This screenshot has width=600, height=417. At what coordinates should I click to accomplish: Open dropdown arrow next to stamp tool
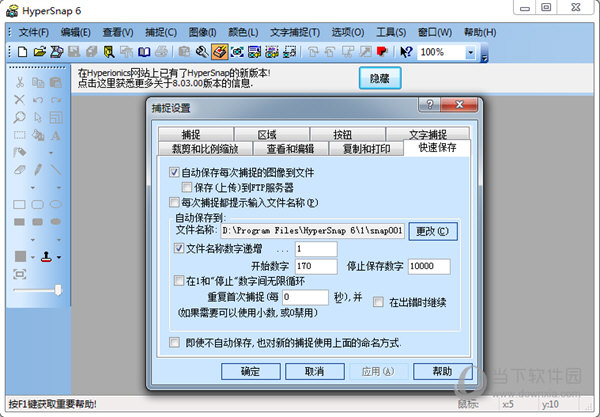pyautogui.click(x=59, y=257)
